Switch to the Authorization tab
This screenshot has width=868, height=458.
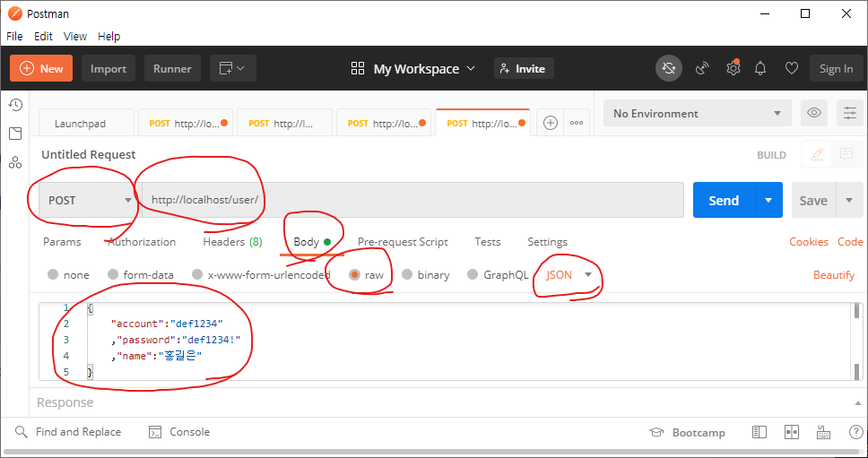142,242
